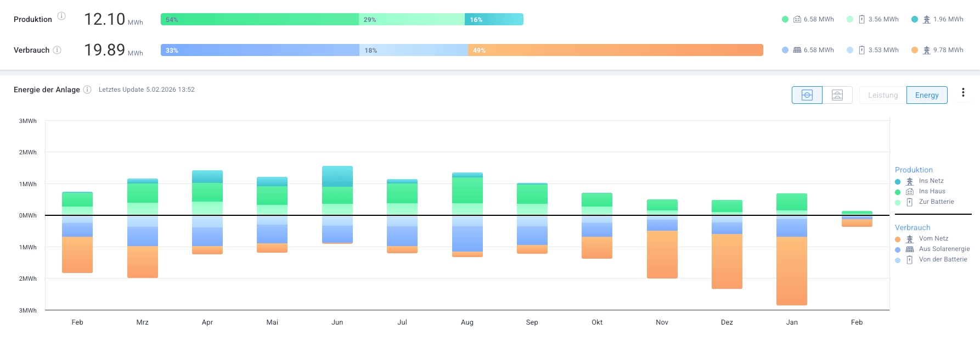This screenshot has height=340, width=980.
Task: Click the January bar's orange grid section
Action: pyautogui.click(x=791, y=271)
